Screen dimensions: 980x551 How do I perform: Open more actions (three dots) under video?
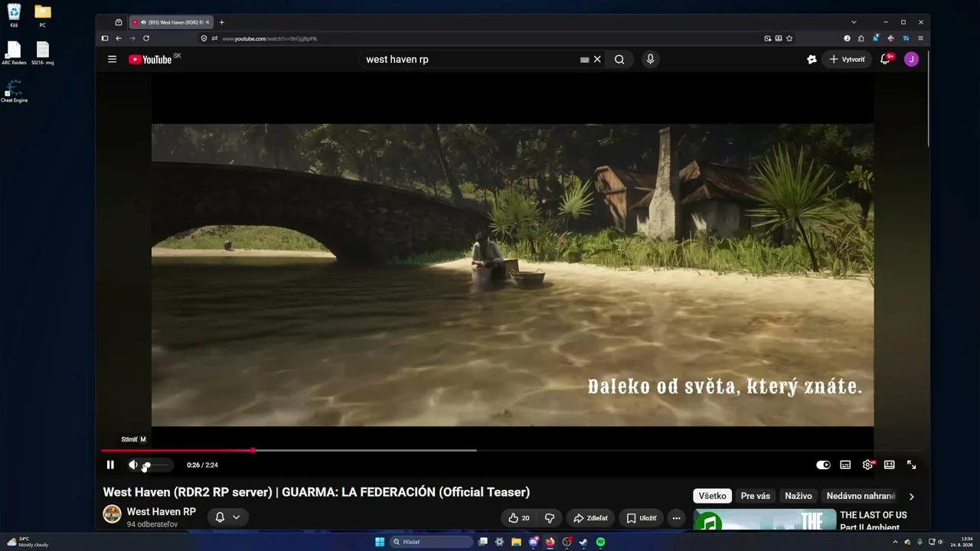676,518
